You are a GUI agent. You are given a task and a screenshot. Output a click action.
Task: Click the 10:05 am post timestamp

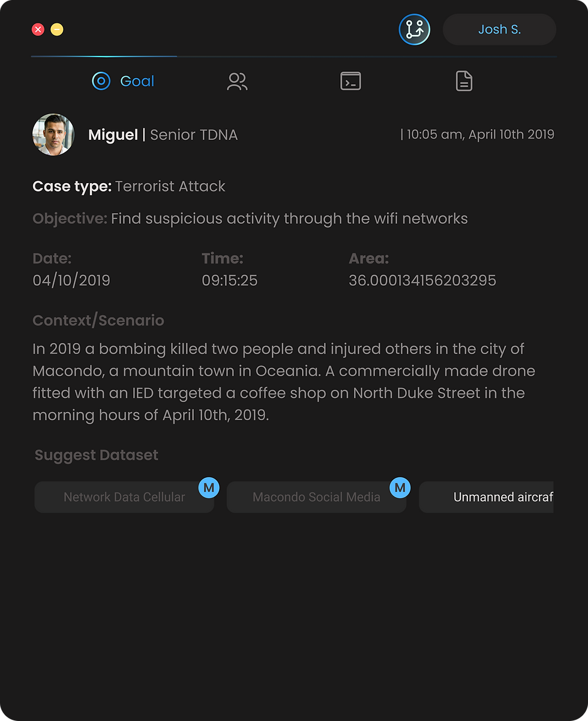(479, 134)
